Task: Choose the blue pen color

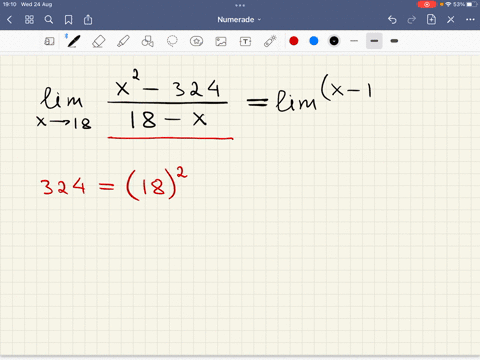Action: (314, 41)
